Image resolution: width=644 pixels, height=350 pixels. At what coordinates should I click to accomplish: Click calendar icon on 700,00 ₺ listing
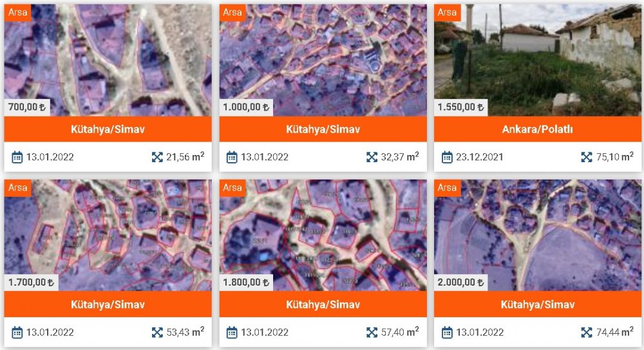pyautogui.click(x=17, y=157)
